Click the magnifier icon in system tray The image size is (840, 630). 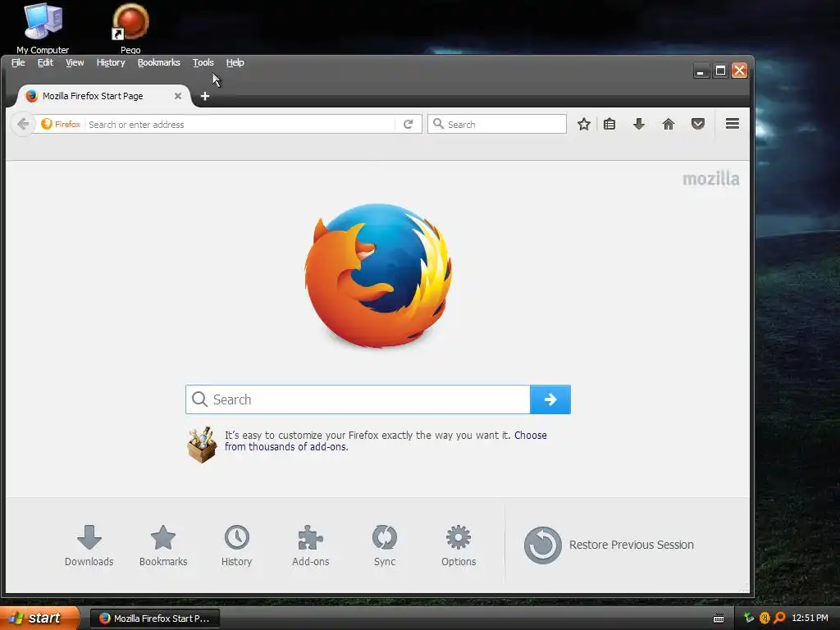pyautogui.click(x=780, y=619)
